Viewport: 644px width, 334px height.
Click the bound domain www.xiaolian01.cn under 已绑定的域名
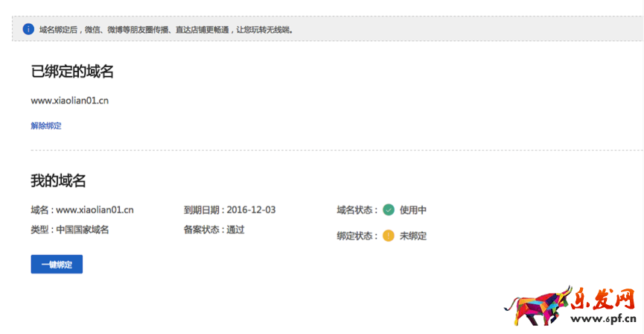[64, 100]
